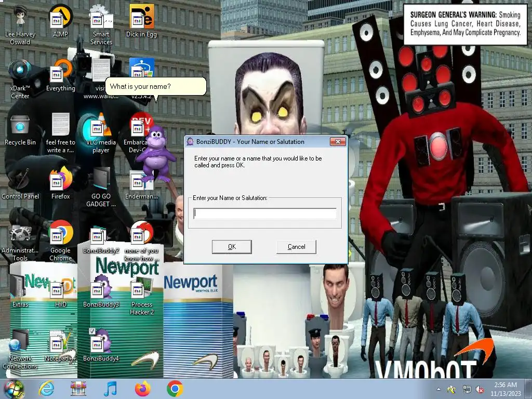Launch VLC media player shortcut
The width and height of the screenshot is (532, 399).
pyautogui.click(x=101, y=134)
